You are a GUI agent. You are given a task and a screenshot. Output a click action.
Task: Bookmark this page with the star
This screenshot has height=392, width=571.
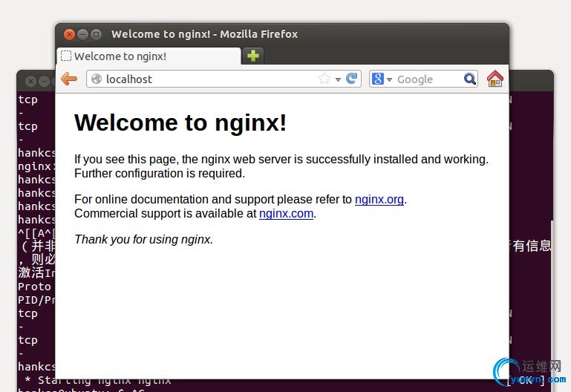[x=324, y=78]
